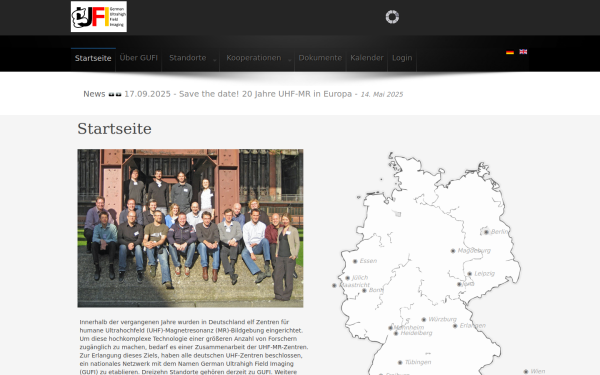Click the Startseite page heading
The height and width of the screenshot is (375, 600).
(114, 129)
